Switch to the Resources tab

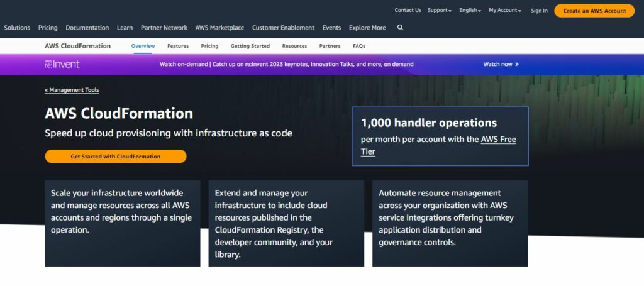294,46
